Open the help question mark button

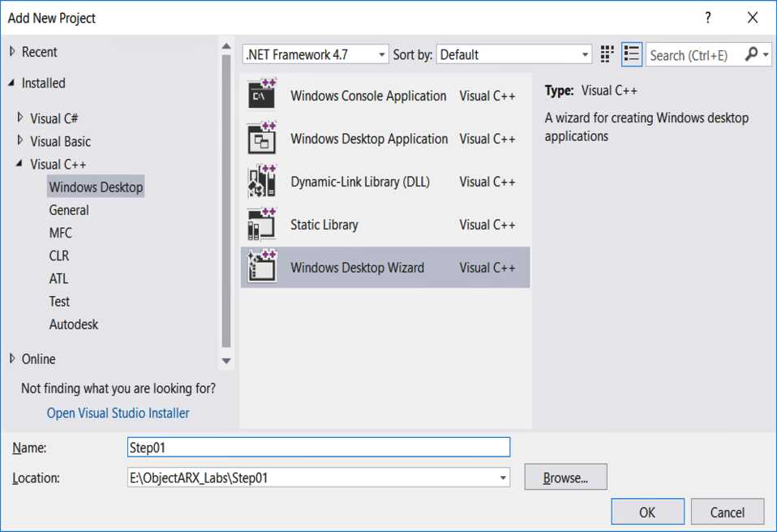707,18
